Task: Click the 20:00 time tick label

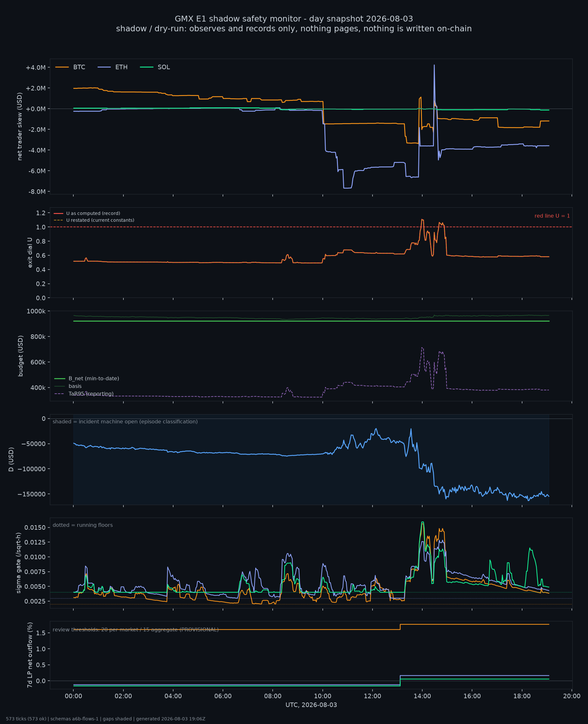Action: 572,696
